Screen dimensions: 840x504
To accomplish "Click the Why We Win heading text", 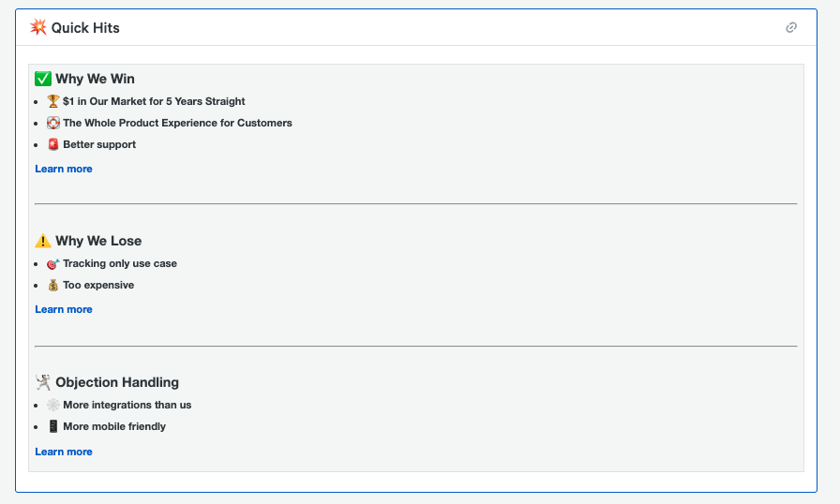I will pyautogui.click(x=95, y=79).
